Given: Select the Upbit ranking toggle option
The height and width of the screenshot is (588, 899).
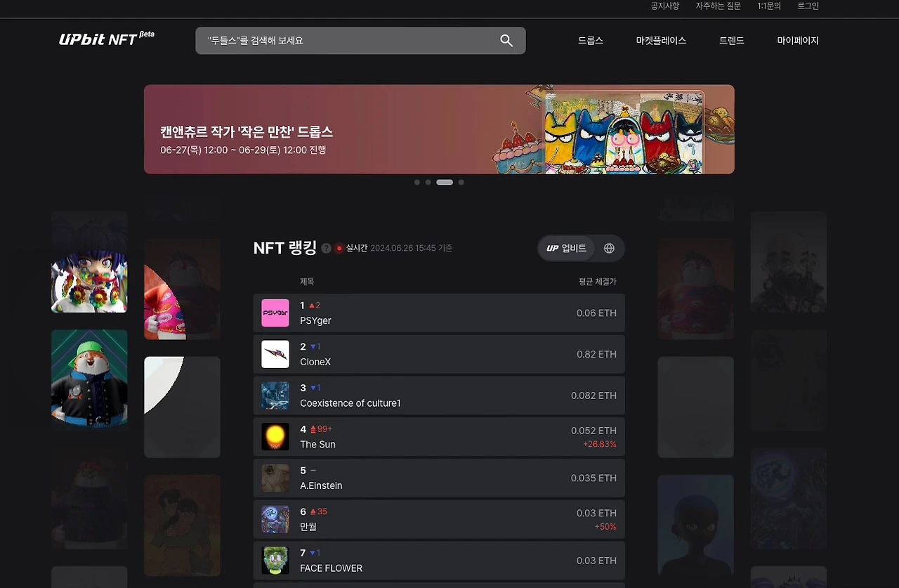Looking at the screenshot, I should pyautogui.click(x=567, y=248).
